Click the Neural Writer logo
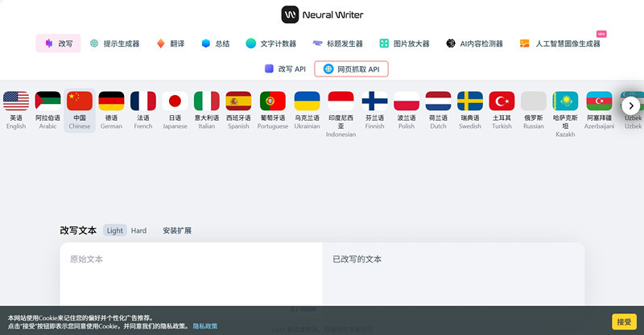The image size is (644, 335). coord(323,14)
